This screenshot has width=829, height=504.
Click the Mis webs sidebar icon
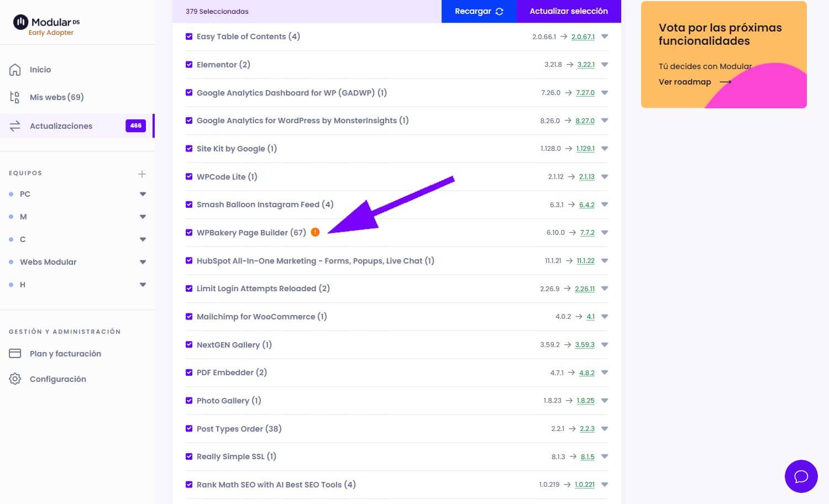[x=15, y=97]
